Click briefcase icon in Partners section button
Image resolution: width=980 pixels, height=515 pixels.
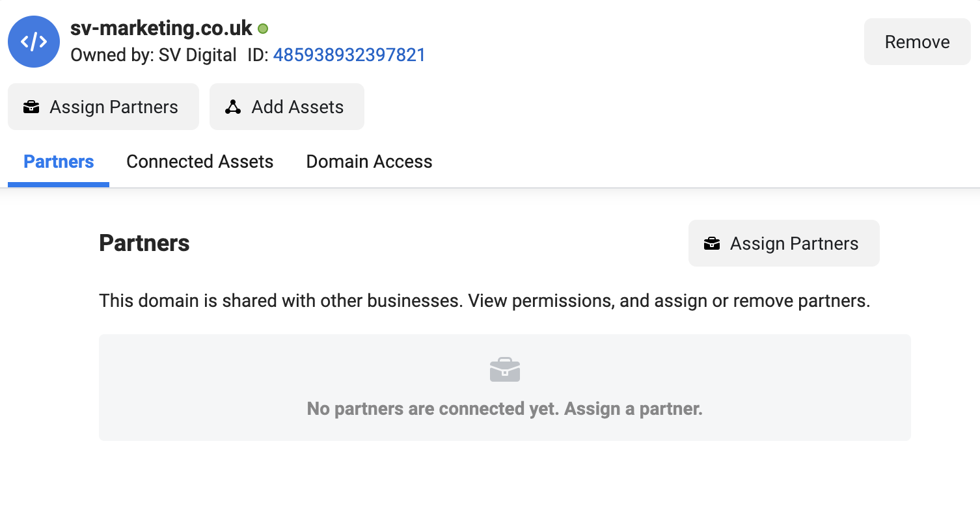click(712, 244)
